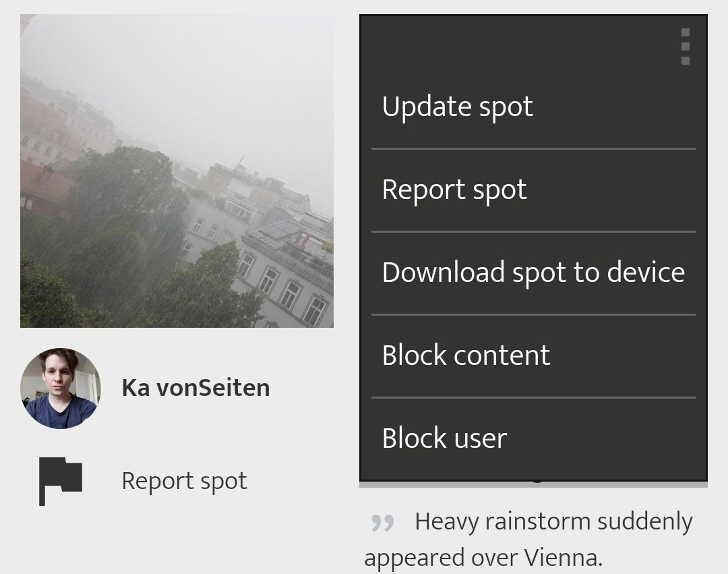Tap the flag icon beside Report spot
The height and width of the screenshot is (574, 728).
pos(60,480)
